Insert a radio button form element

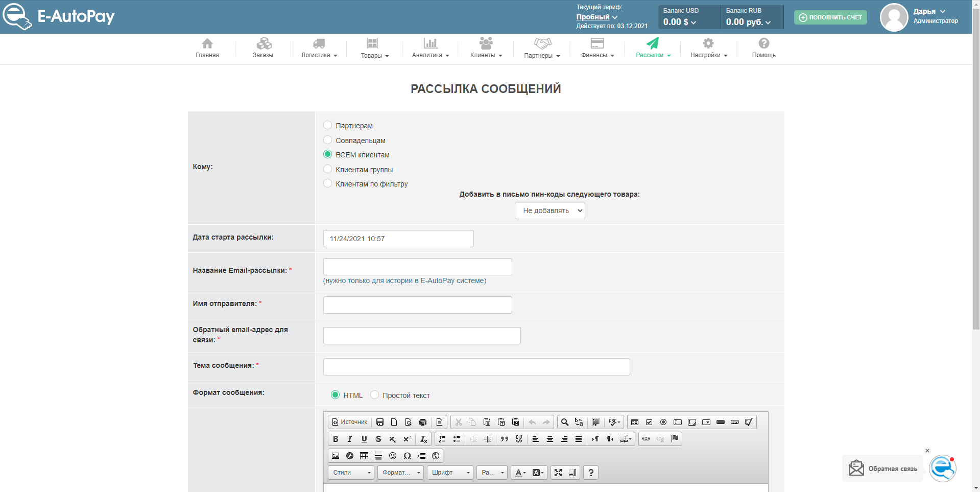click(663, 422)
